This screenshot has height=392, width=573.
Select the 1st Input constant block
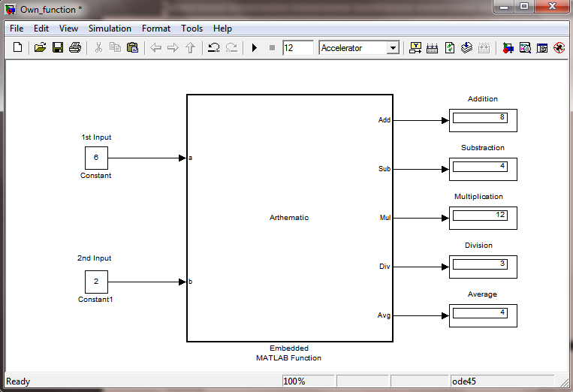pyautogui.click(x=96, y=158)
